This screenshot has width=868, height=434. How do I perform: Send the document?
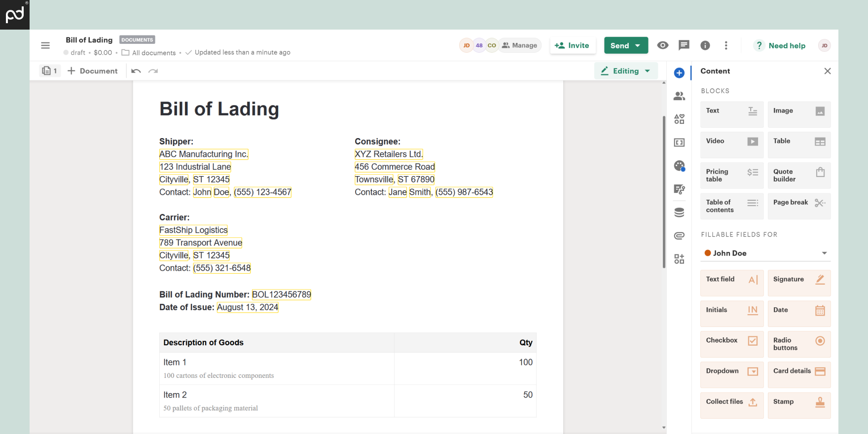click(619, 45)
